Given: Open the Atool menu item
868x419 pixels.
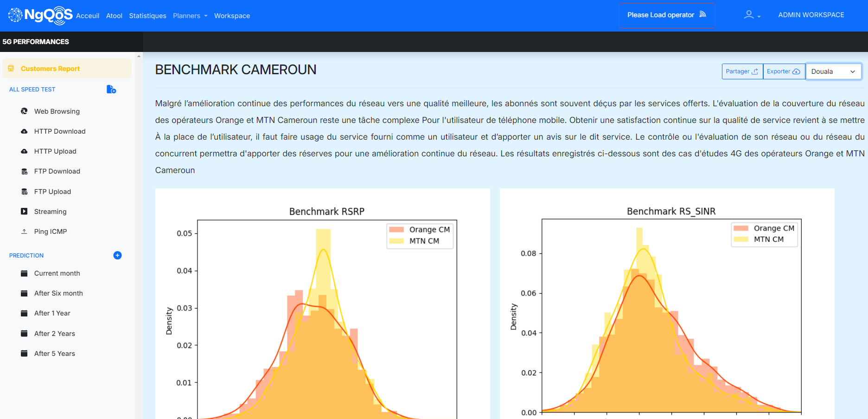Looking at the screenshot, I should [x=114, y=16].
